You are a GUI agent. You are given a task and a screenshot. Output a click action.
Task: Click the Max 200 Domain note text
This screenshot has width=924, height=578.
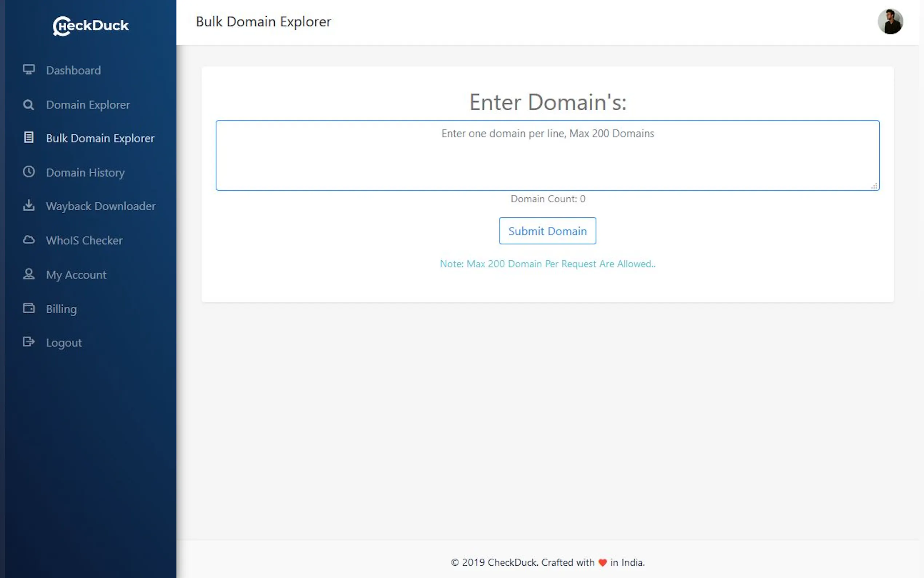pyautogui.click(x=547, y=264)
